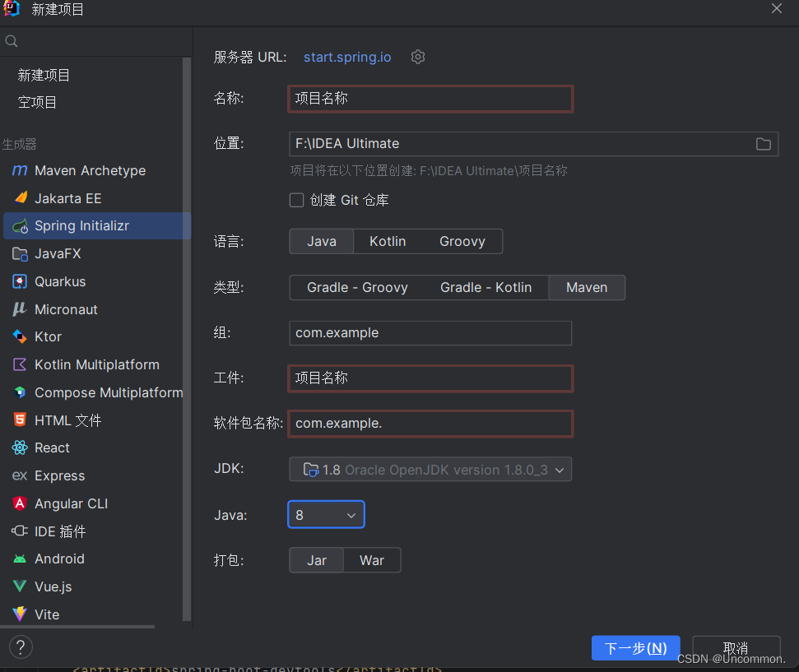Click the JavaFX folder icon
Viewport: 799px width, 672px height.
pyautogui.click(x=20, y=253)
